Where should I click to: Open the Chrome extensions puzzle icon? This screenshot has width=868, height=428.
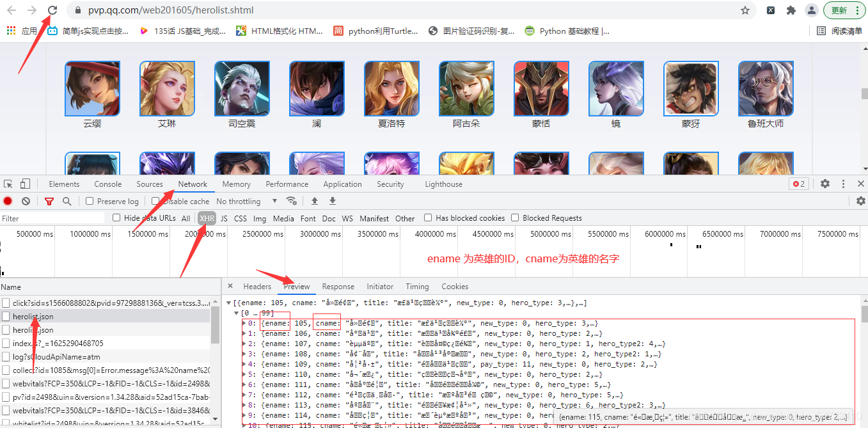tap(791, 10)
